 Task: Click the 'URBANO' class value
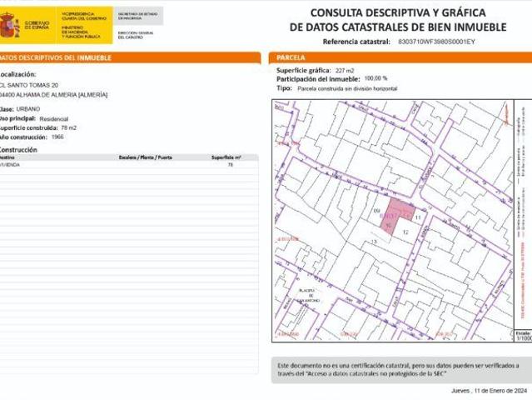coord(28,109)
